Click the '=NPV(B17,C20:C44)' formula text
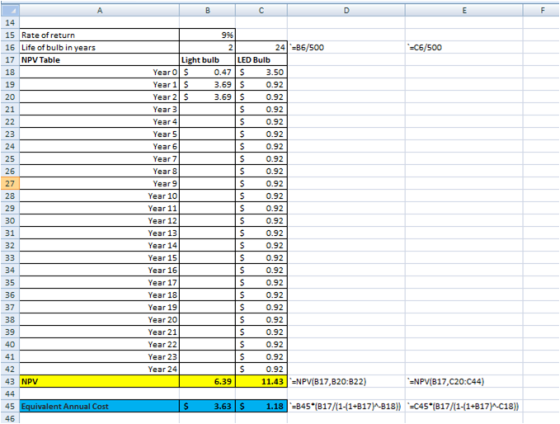 tap(446, 381)
